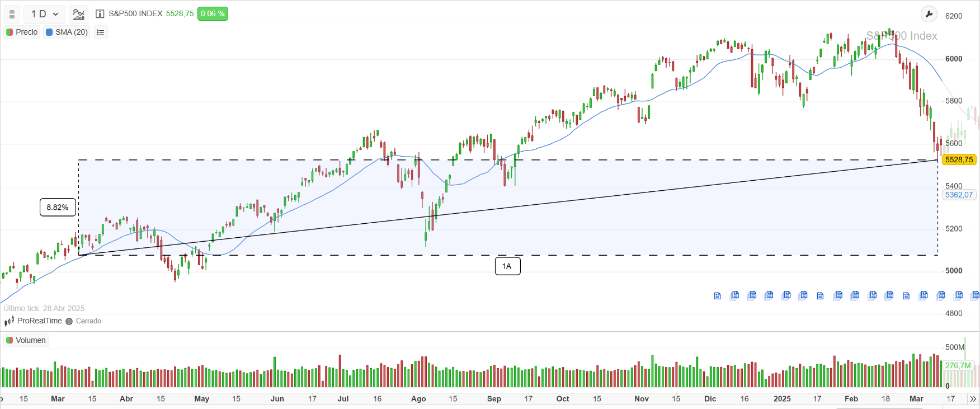The height and width of the screenshot is (409, 980).
Task: Click the first news document icon
Action: coord(718,295)
